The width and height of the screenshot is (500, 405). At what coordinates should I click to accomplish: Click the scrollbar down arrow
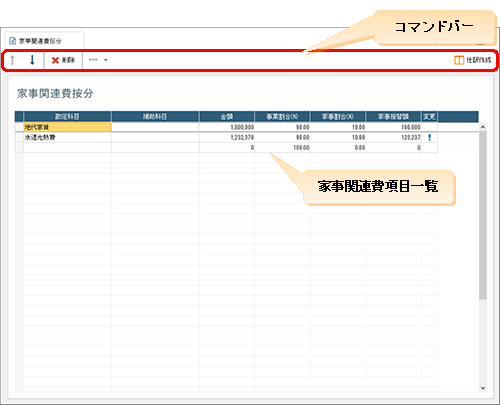pyautogui.click(x=483, y=388)
